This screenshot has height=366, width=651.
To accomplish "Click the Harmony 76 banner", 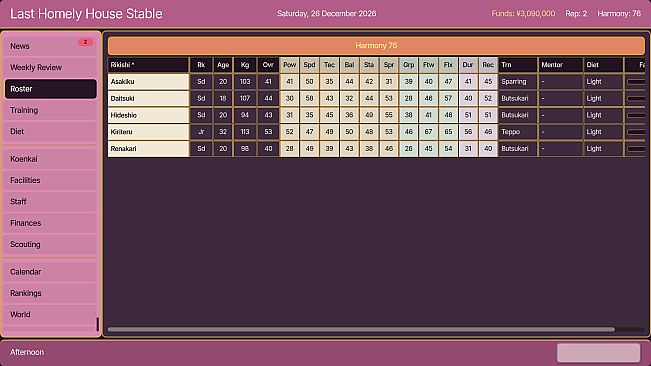I will click(376, 46).
